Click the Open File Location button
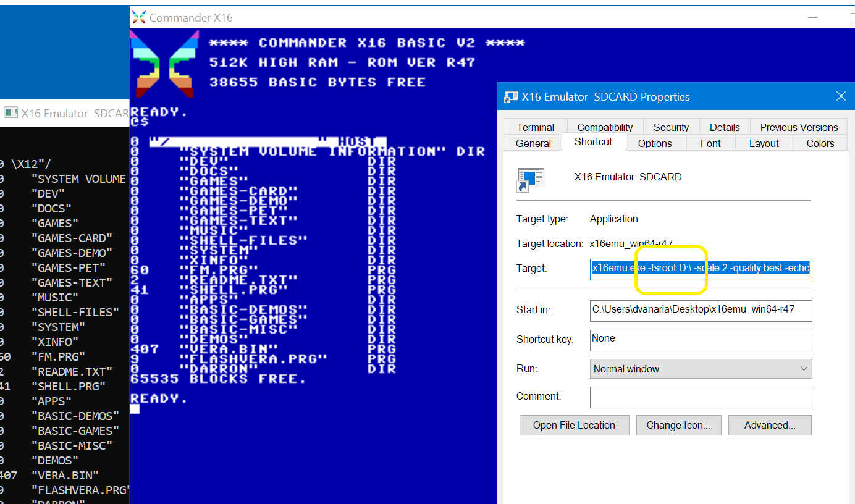Image resolution: width=855 pixels, height=504 pixels. 574,425
